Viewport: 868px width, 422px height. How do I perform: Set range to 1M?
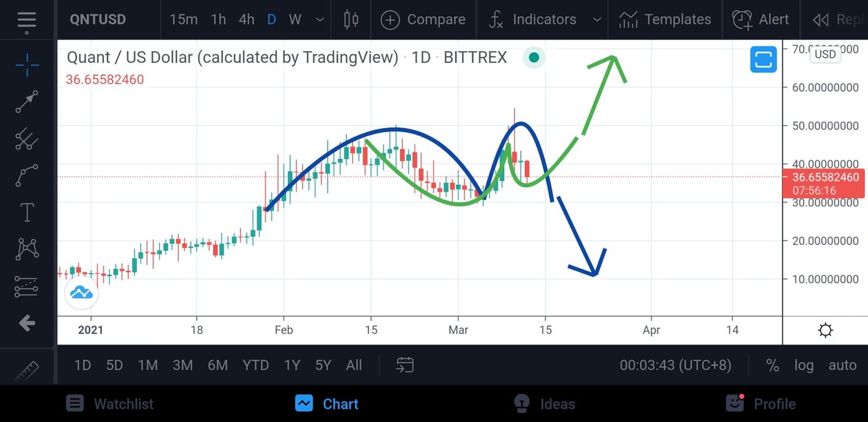pyautogui.click(x=148, y=365)
